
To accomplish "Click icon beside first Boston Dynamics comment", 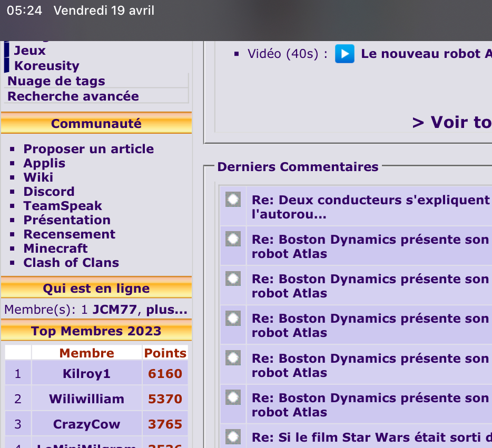I will tap(233, 239).
